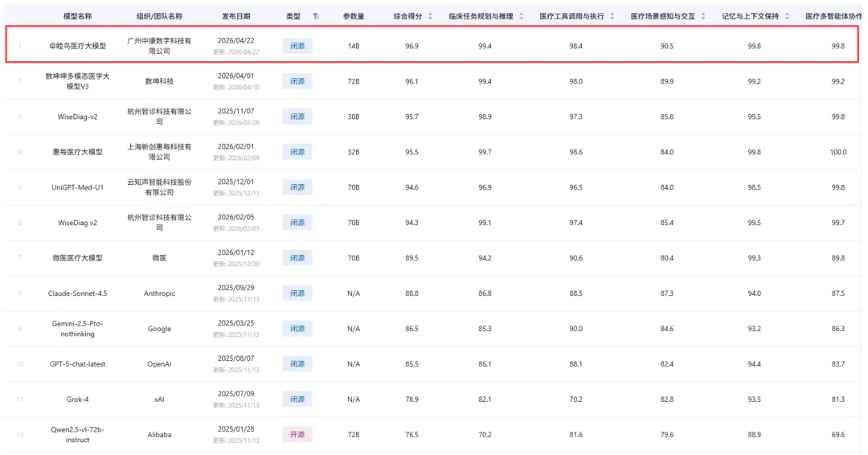Click the 闭源 tag in the WiseDiag-v2 30B row
This screenshot has width=868, height=455.
click(x=297, y=117)
